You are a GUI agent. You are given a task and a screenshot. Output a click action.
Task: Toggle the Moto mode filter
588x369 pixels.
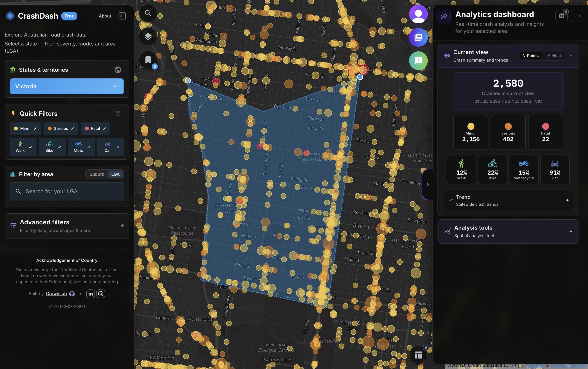(81, 147)
